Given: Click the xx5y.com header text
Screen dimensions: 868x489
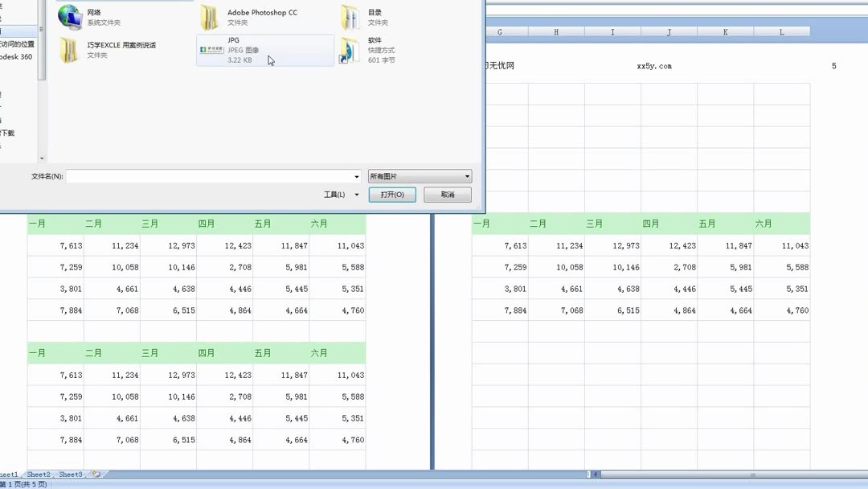Looking at the screenshot, I should [x=653, y=66].
